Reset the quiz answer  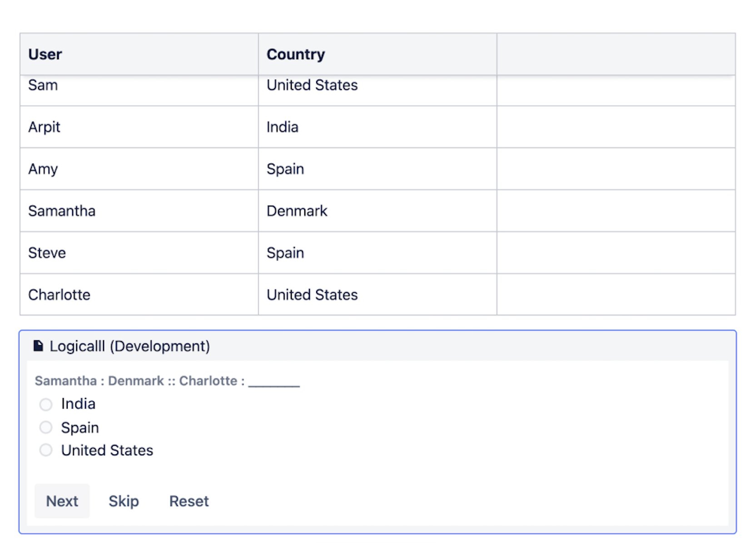(x=189, y=501)
